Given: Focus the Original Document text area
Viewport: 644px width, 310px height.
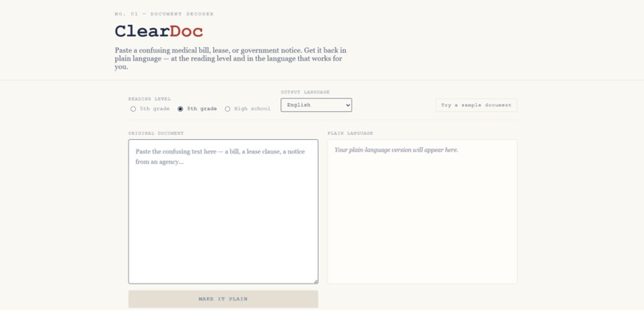Looking at the screenshot, I should pos(223,212).
